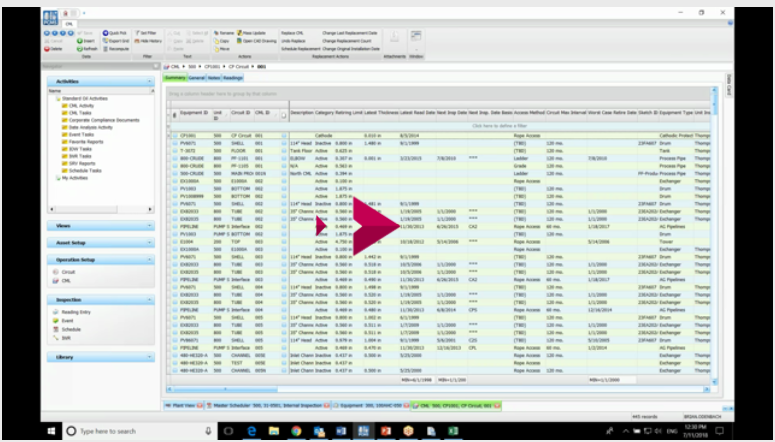Switch to the Readings tab
Image resolution: width=775 pixels, height=442 pixels.
tap(233, 78)
